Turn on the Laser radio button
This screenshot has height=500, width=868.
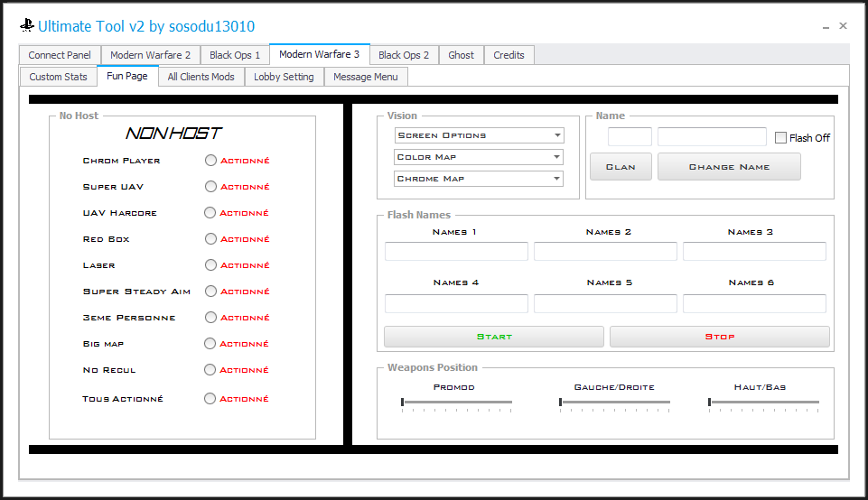pos(210,265)
